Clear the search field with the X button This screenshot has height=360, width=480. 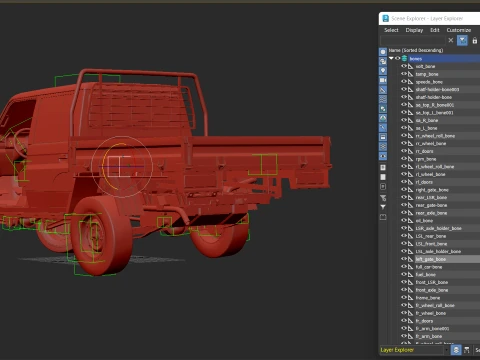pyautogui.click(x=451, y=40)
